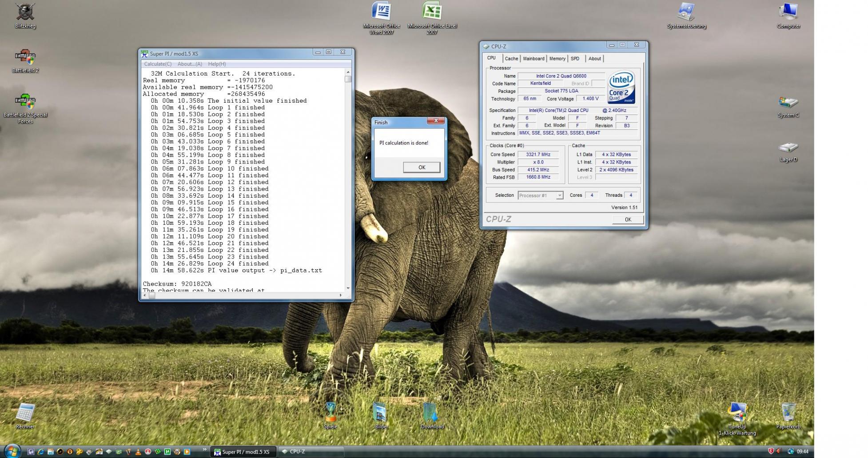Open the Processor #1 selection dropdown
This screenshot has height=458, width=868.
(541, 195)
